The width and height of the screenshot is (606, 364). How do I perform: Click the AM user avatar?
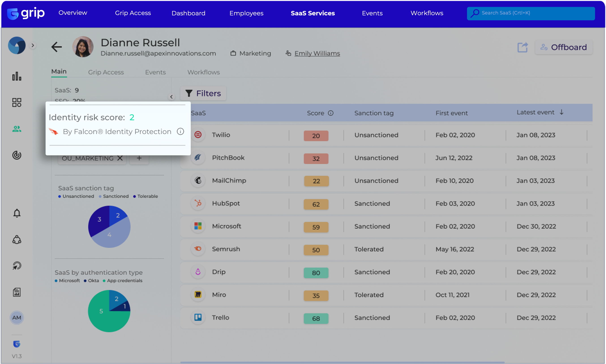17,318
